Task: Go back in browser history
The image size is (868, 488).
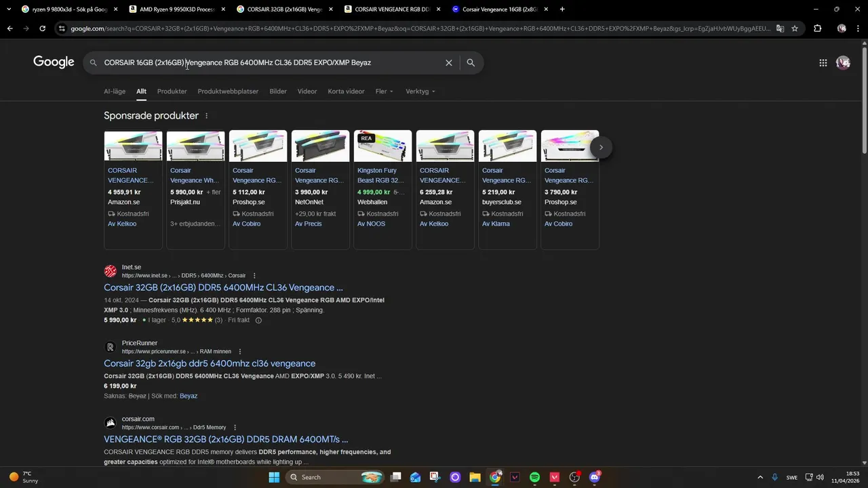Action: pos(9,28)
